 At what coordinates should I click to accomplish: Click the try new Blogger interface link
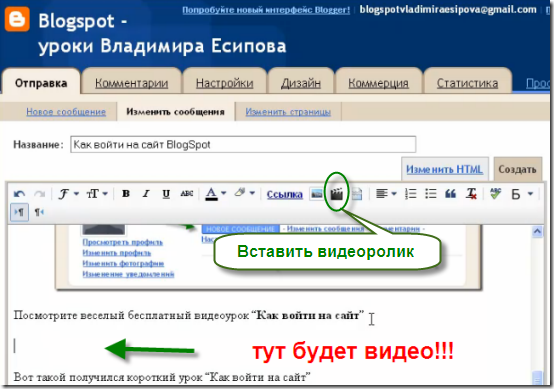pos(266,10)
